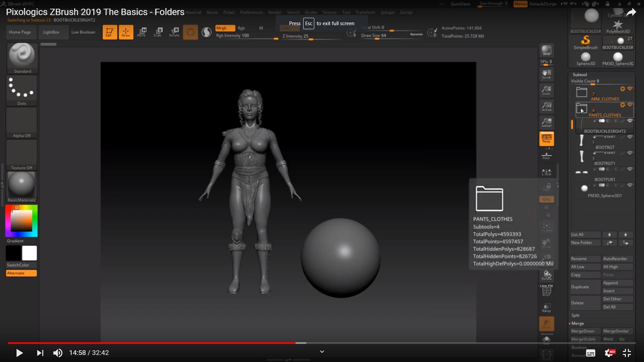644x362 pixels.
Task: Select next subtool up arrow
Action: 609,235
